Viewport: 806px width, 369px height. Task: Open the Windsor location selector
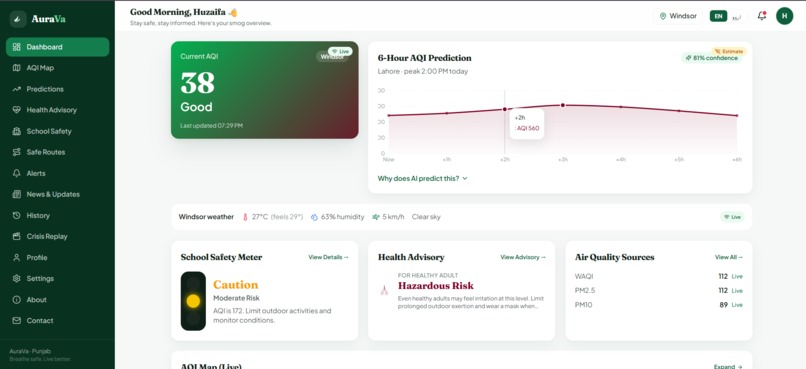tap(678, 16)
